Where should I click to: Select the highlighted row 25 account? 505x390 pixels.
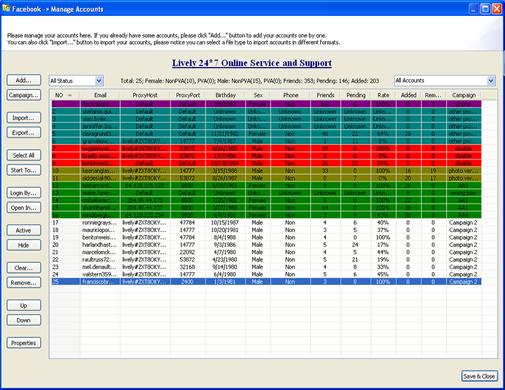(266, 282)
